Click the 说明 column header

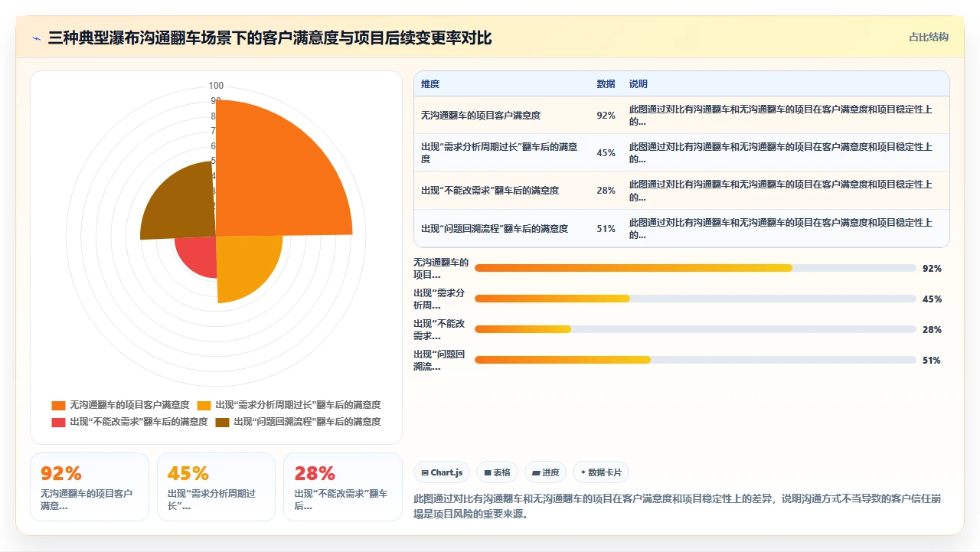tap(639, 84)
